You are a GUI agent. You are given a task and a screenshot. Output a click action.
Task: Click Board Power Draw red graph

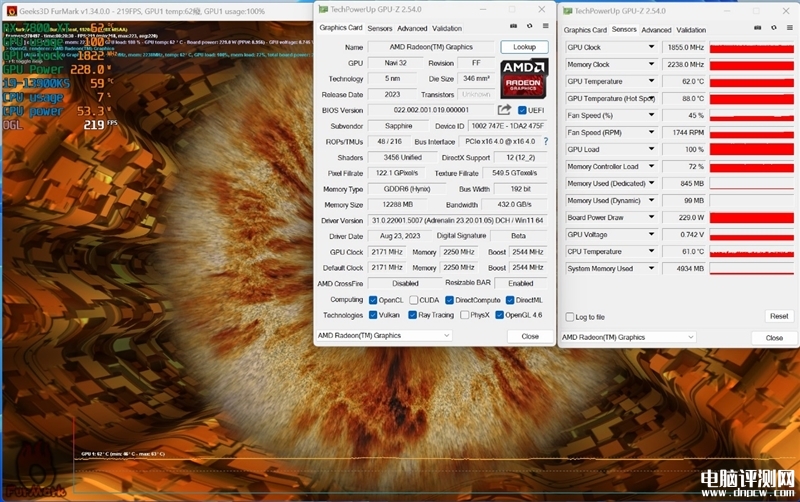click(x=752, y=218)
